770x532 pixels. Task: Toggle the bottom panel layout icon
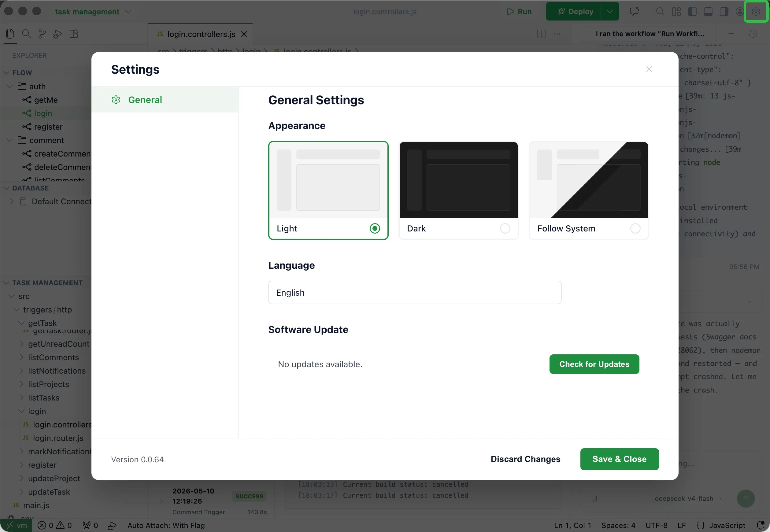(x=708, y=12)
